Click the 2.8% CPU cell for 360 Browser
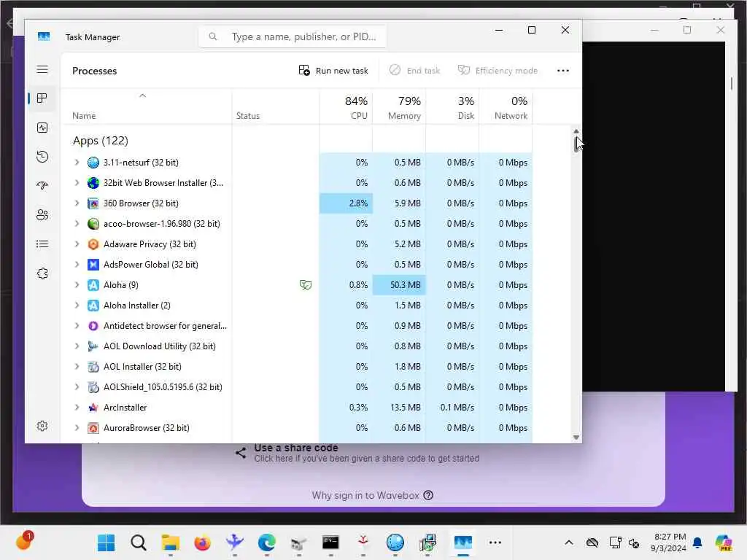Viewport: 747px width, 560px height. coord(346,203)
